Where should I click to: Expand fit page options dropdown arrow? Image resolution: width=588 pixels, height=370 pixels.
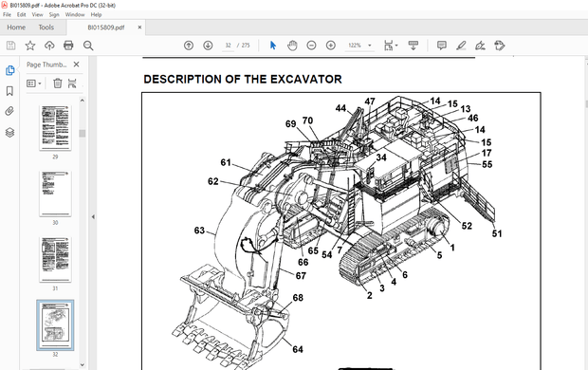tap(396, 46)
